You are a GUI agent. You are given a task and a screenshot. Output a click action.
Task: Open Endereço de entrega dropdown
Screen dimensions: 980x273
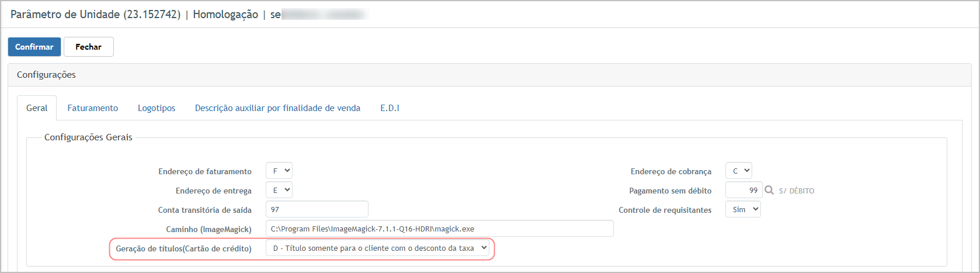[279, 190]
